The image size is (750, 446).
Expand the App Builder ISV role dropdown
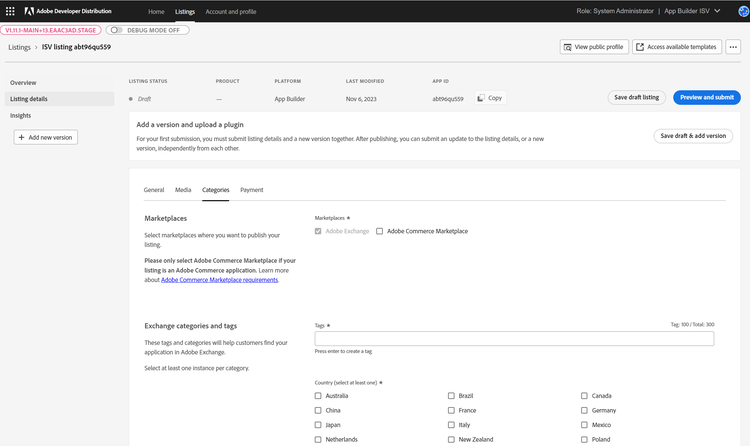coord(692,11)
